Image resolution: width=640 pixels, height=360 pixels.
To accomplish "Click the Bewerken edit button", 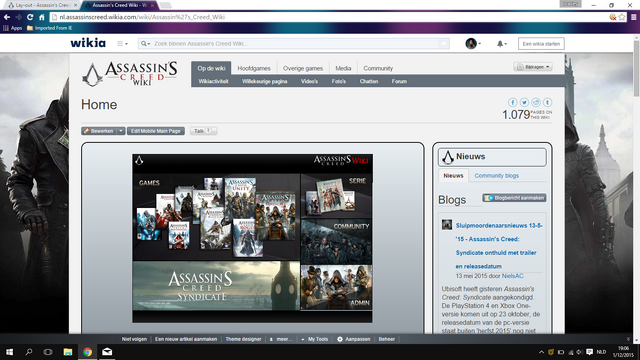I will (x=99, y=131).
